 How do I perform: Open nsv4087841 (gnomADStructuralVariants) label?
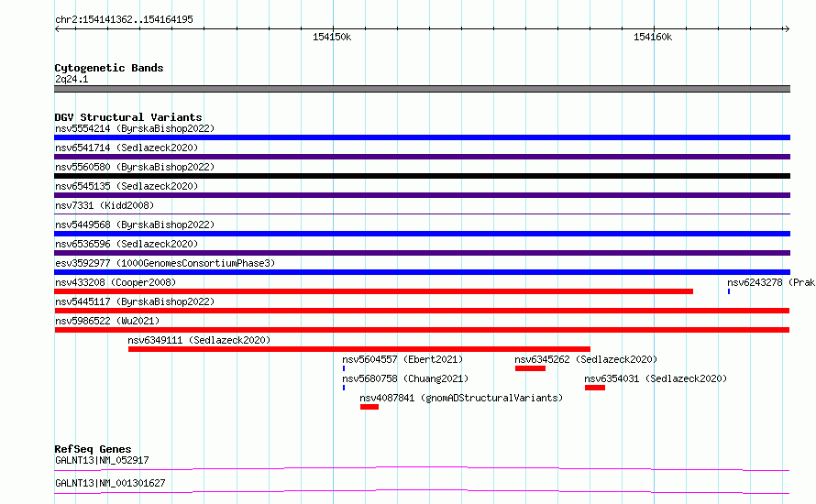(x=461, y=398)
